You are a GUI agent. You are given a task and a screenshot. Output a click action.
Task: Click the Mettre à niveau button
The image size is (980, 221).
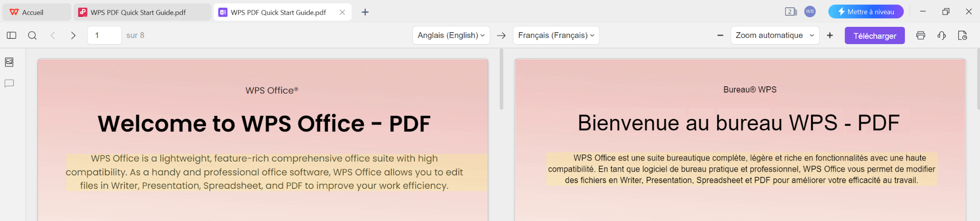(866, 12)
